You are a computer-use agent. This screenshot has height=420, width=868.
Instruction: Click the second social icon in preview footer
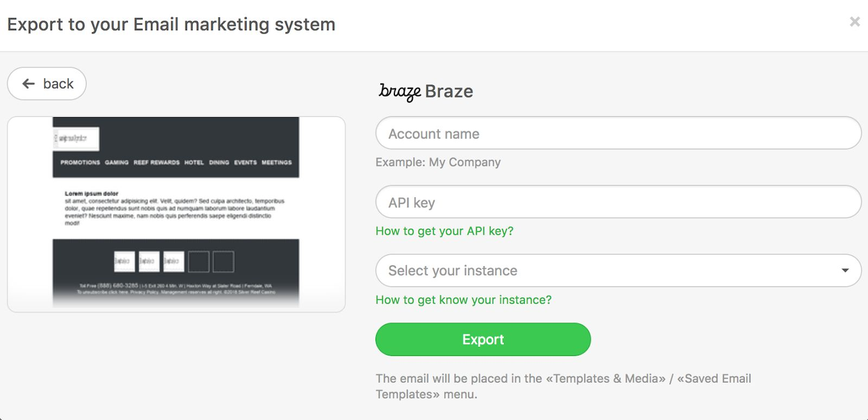(149, 261)
